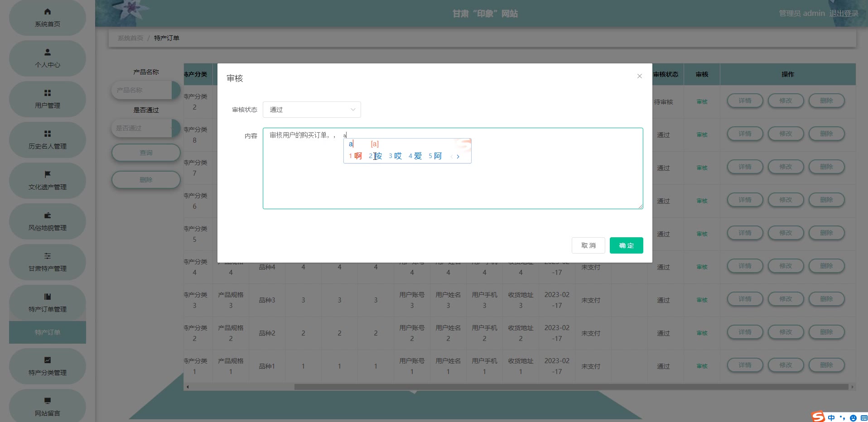Click 修改 for 特产分类 7 row
Viewport: 868px width, 422px height.
(786, 167)
